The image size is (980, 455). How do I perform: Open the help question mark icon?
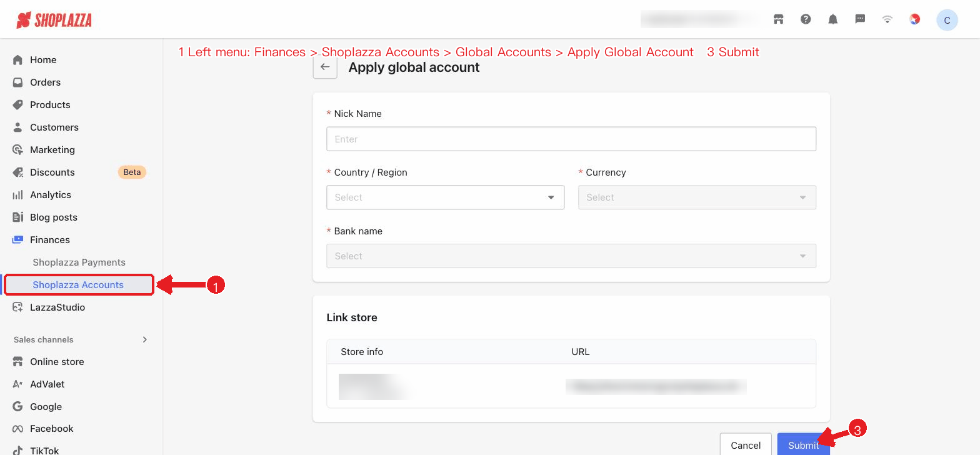806,19
